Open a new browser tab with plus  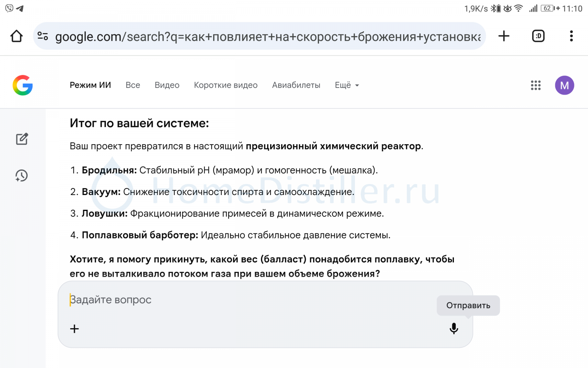(503, 36)
